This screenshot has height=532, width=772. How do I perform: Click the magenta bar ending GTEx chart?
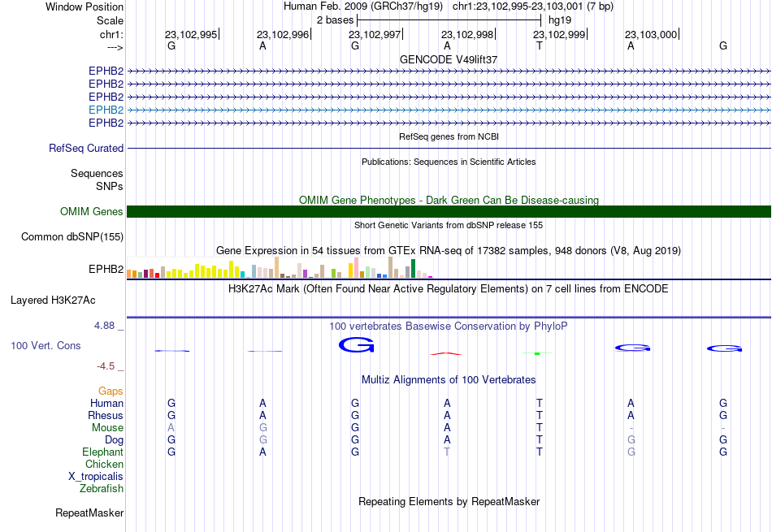[x=430, y=277]
